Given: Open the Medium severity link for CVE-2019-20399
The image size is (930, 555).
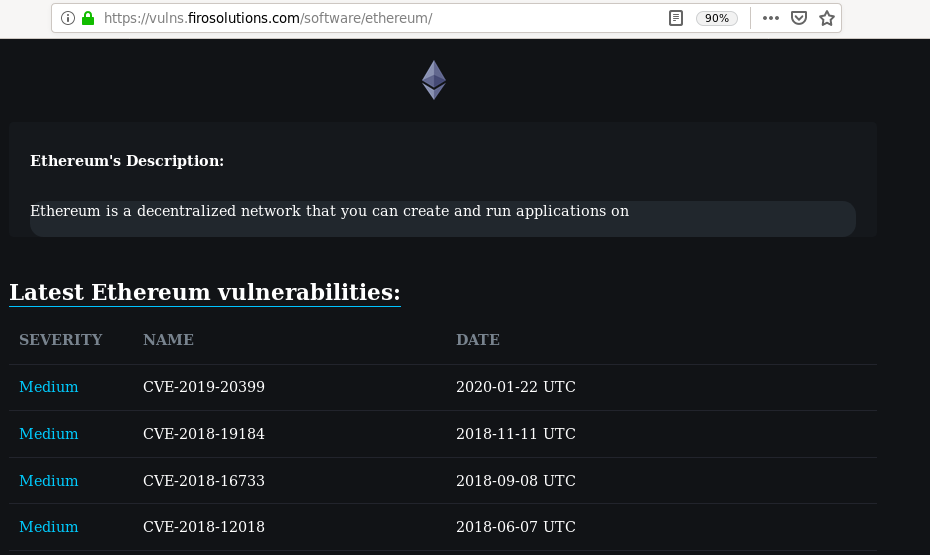Looking at the screenshot, I should coord(49,387).
